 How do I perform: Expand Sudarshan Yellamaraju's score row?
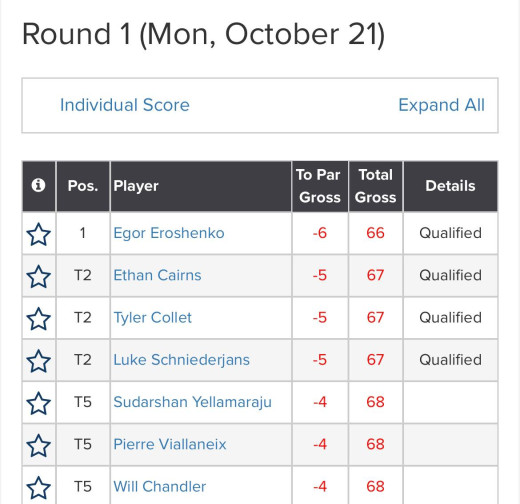click(192, 402)
